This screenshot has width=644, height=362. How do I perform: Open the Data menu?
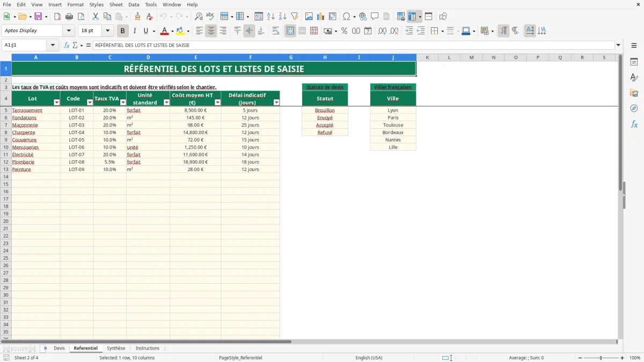(x=134, y=4)
